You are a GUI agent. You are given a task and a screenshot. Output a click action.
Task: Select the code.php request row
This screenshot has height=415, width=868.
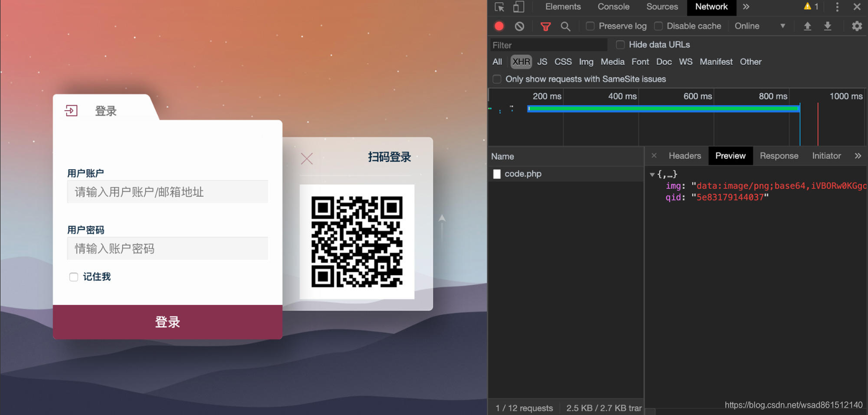(566, 174)
